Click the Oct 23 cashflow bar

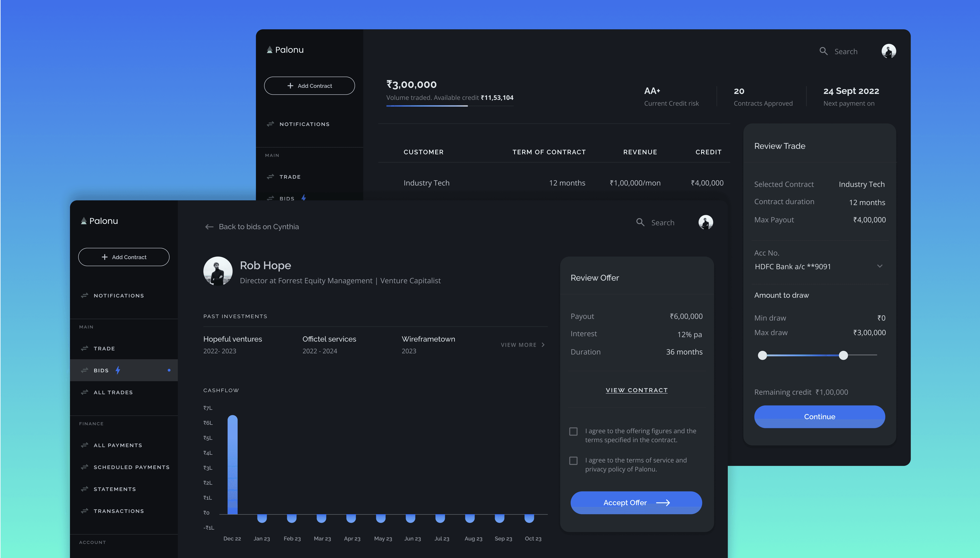(529, 519)
